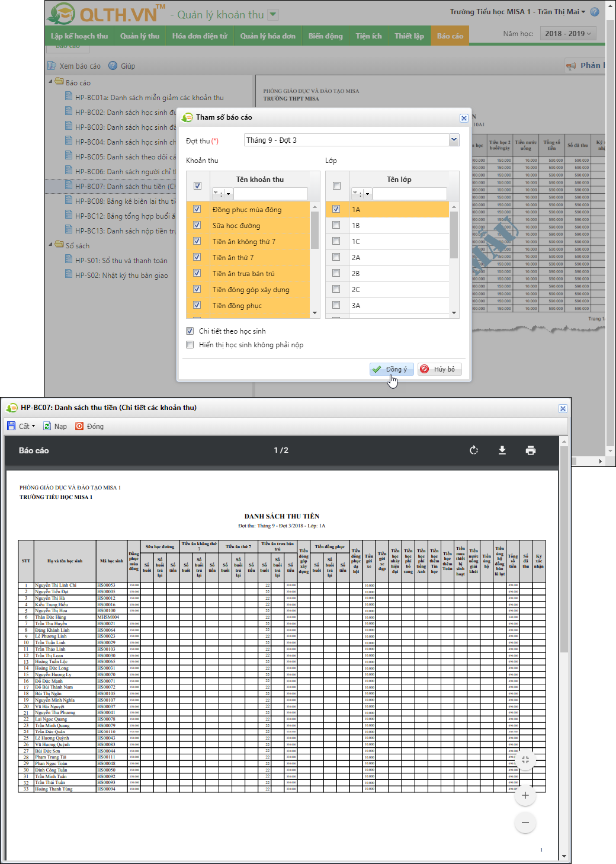616x864 pixels.
Task: Click the Nạp reload icon
Action: (47, 426)
